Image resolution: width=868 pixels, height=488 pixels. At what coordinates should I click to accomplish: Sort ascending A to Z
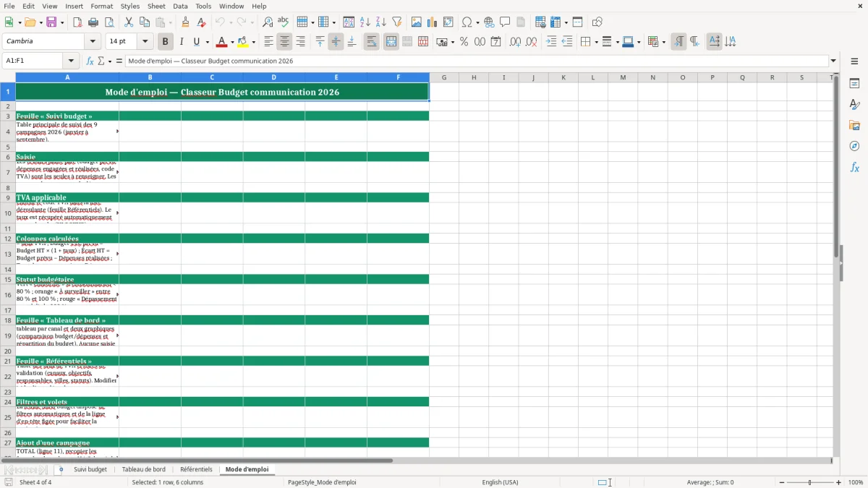[x=365, y=22]
